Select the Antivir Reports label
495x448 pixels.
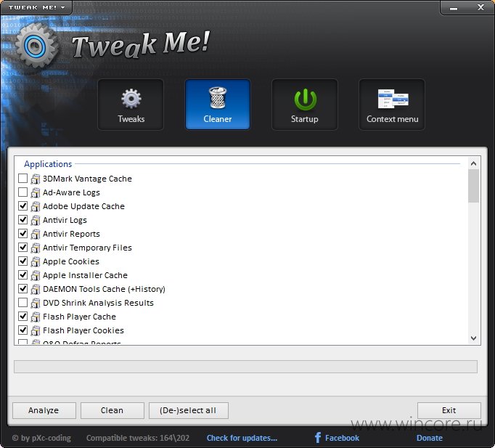(71, 234)
